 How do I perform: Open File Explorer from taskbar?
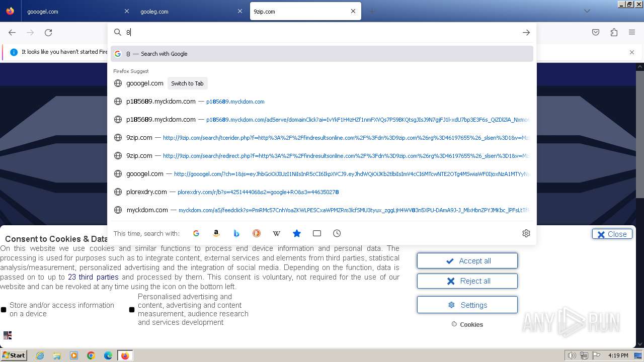57,355
